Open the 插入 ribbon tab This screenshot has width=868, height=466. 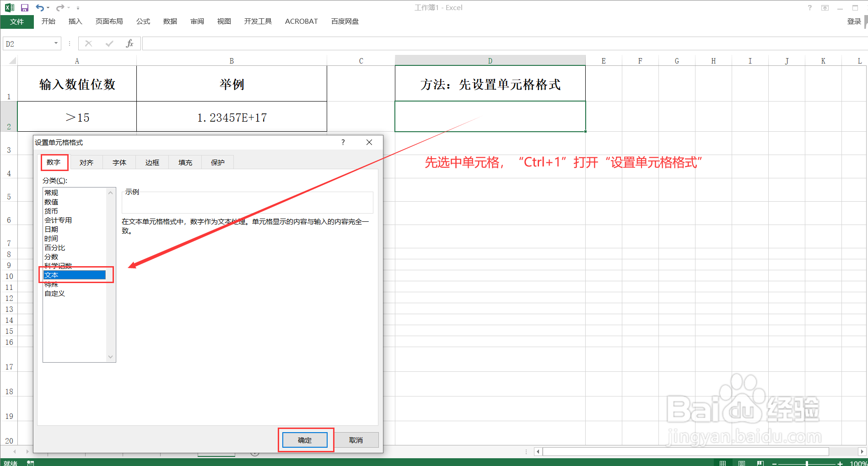(x=75, y=21)
